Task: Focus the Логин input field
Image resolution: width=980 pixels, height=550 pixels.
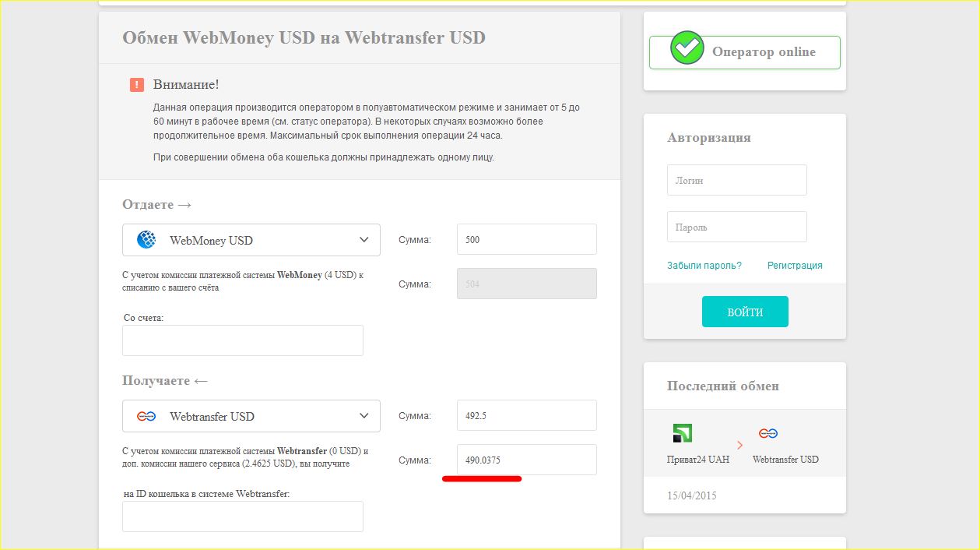Action: pyautogui.click(x=737, y=180)
